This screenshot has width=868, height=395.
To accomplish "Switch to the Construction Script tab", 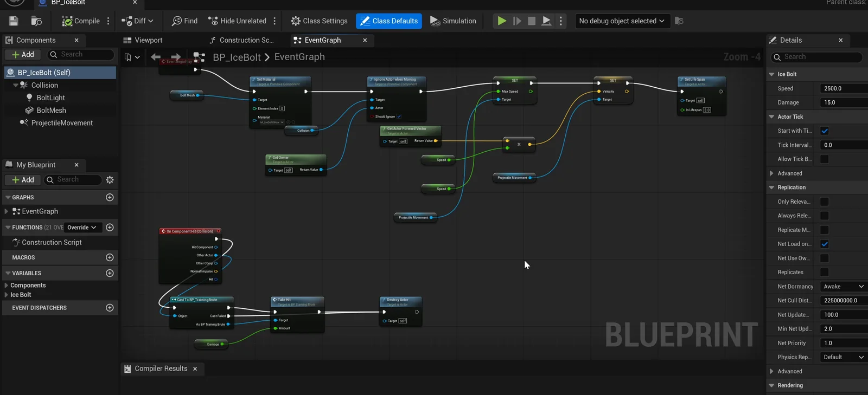I will click(x=241, y=40).
